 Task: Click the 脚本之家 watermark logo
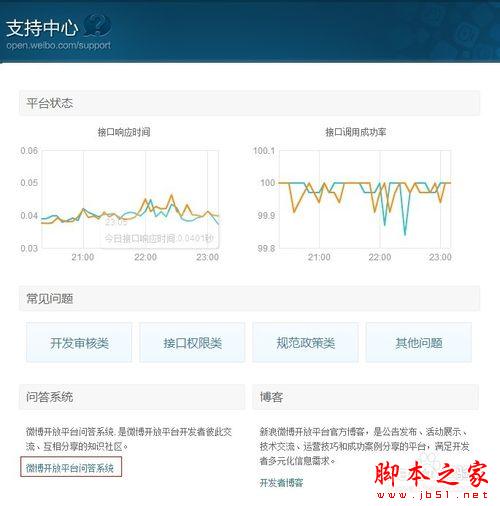pos(432,479)
